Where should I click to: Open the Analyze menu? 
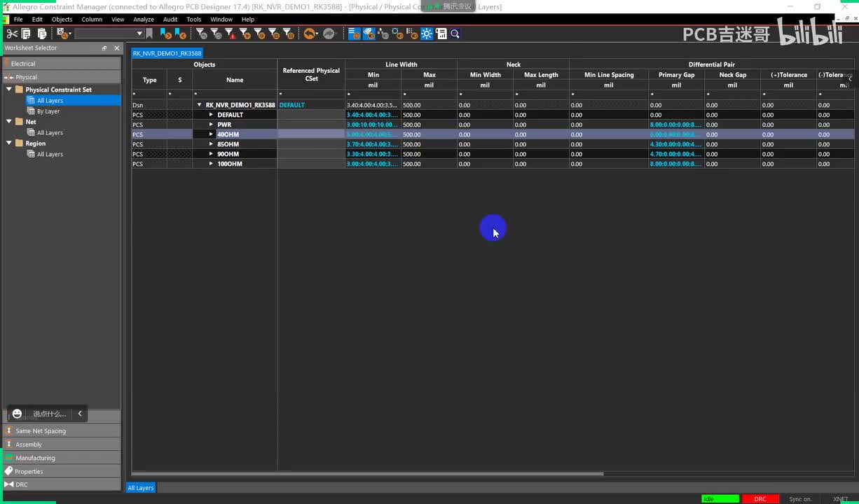[144, 20]
